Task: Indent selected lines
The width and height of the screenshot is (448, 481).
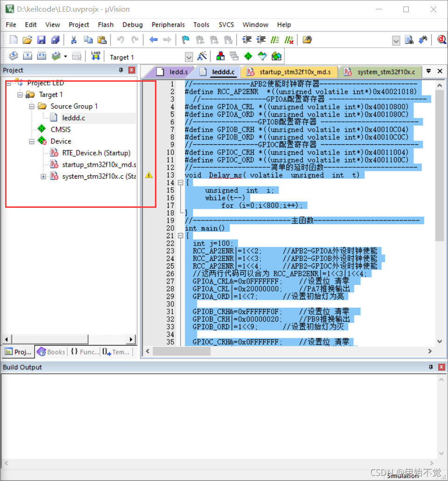Action: tap(247, 40)
